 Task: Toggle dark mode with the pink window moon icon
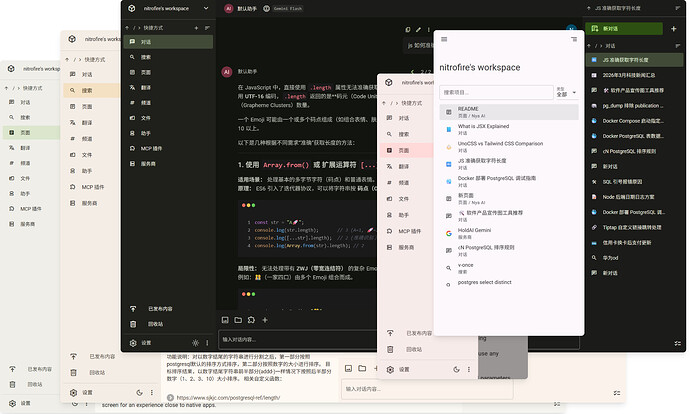click(456, 370)
